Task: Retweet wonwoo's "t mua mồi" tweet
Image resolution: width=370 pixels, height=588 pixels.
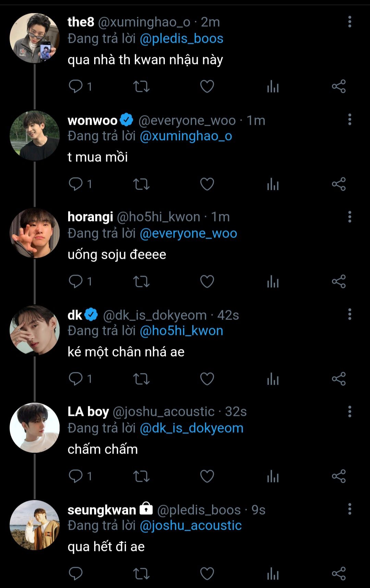Action: (141, 184)
